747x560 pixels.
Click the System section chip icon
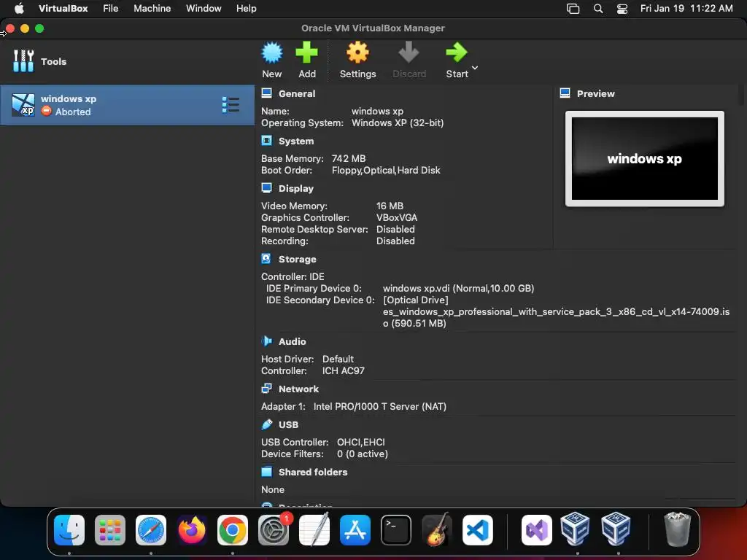(x=267, y=141)
